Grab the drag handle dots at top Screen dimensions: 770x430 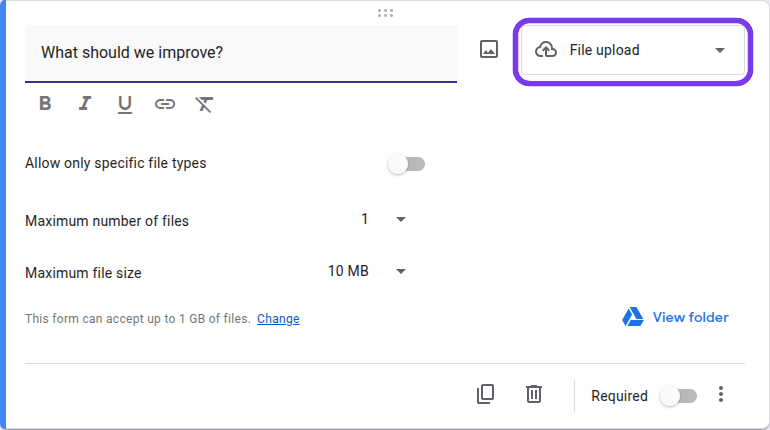click(x=385, y=13)
